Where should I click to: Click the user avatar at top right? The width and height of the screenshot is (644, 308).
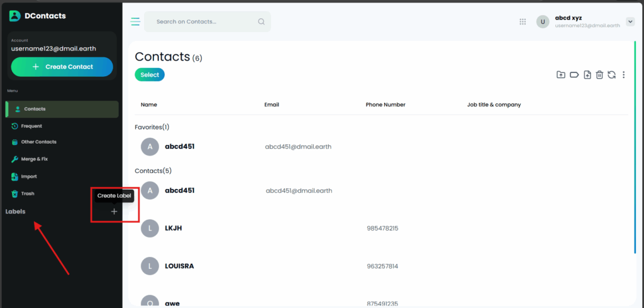[543, 21]
